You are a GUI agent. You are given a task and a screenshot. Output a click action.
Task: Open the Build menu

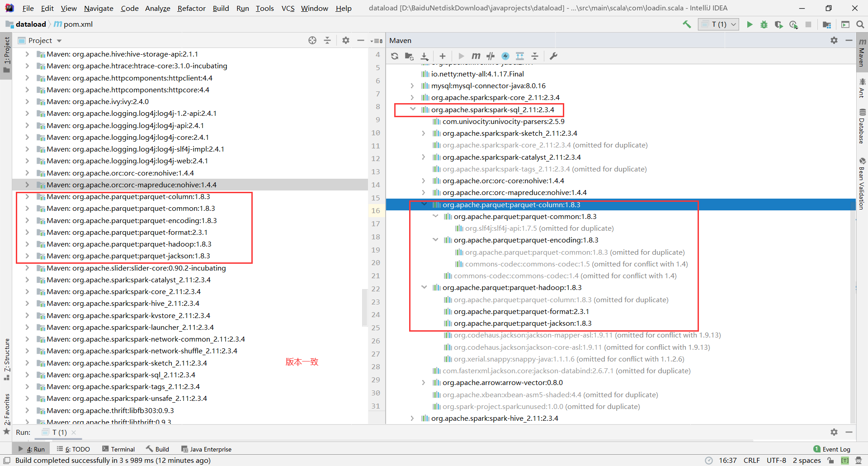click(x=221, y=8)
